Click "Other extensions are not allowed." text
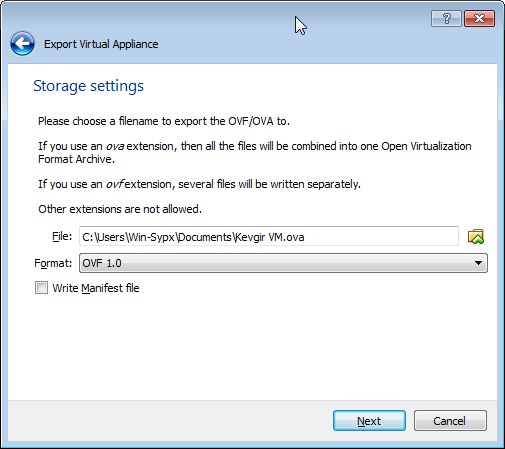505x449 pixels. (x=120, y=209)
